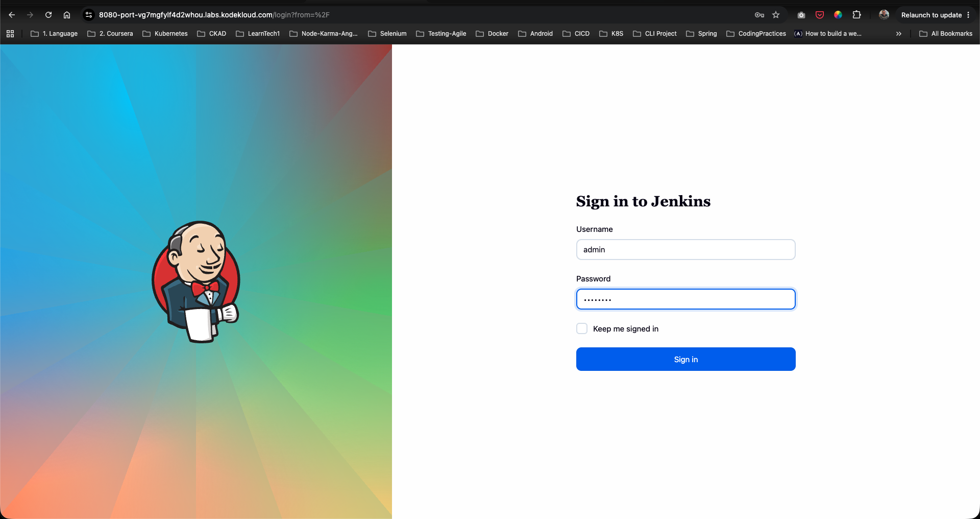Image resolution: width=980 pixels, height=519 pixels.
Task: Open the Spring bookmark folder
Action: pos(701,34)
